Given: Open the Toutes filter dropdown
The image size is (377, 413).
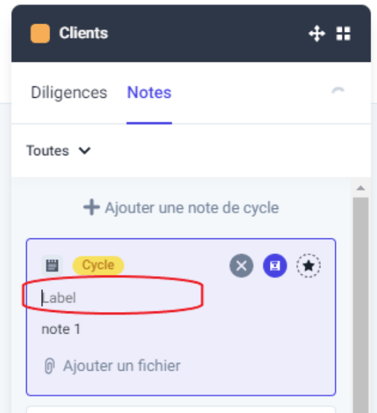Looking at the screenshot, I should [x=58, y=151].
